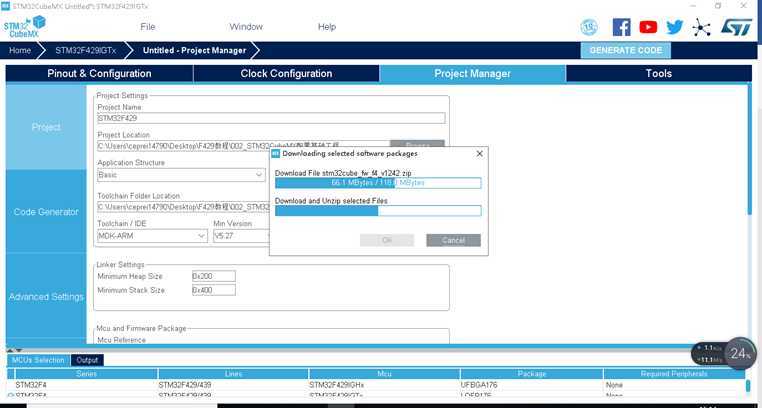Click the main panel vertical scrollbar
The image size is (762, 408).
pyautogui.click(x=750, y=151)
